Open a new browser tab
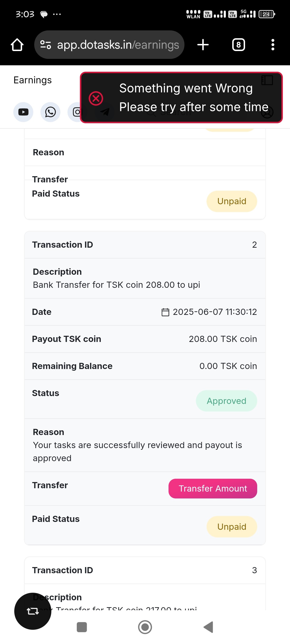Viewport: 290px width, 644px height. coord(203,45)
